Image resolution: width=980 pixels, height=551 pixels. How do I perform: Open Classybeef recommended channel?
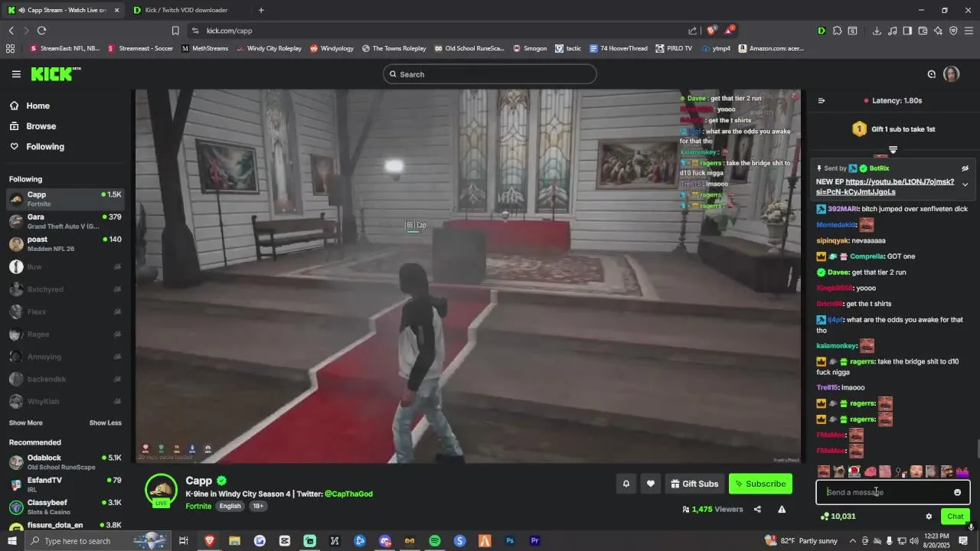pos(65,507)
